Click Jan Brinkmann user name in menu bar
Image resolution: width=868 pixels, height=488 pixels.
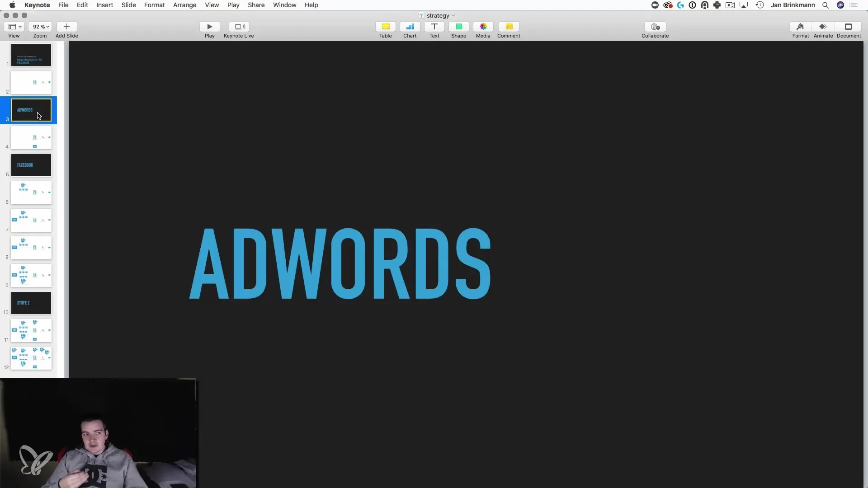tap(793, 5)
